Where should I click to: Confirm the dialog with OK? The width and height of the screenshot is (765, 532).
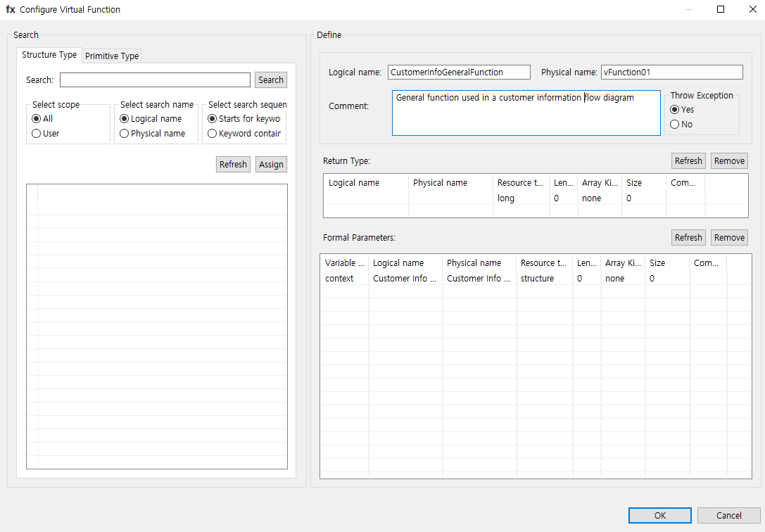tap(659, 516)
